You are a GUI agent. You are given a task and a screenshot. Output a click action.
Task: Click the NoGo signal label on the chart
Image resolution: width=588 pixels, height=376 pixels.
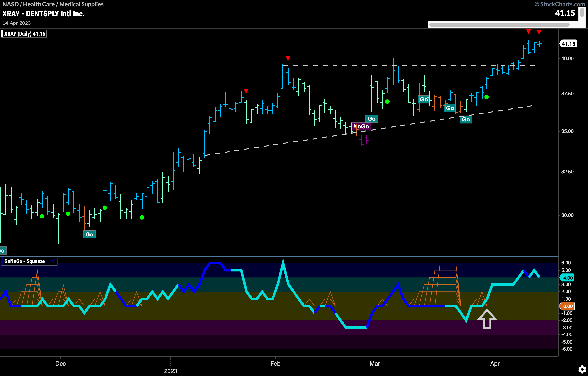[361, 126]
